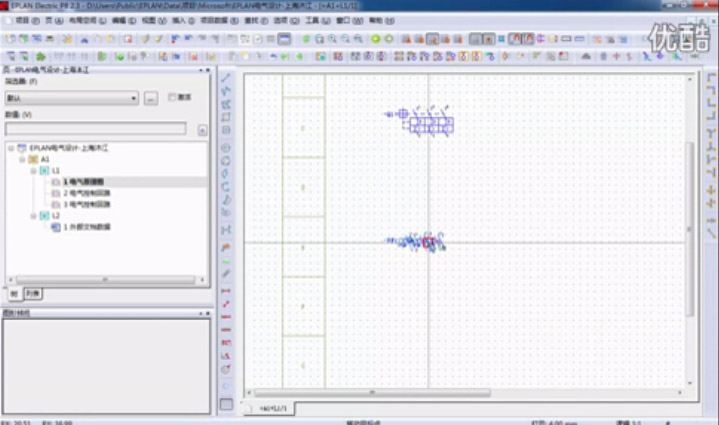
Task: Click the second green circle toolbar button
Action: 389,39
